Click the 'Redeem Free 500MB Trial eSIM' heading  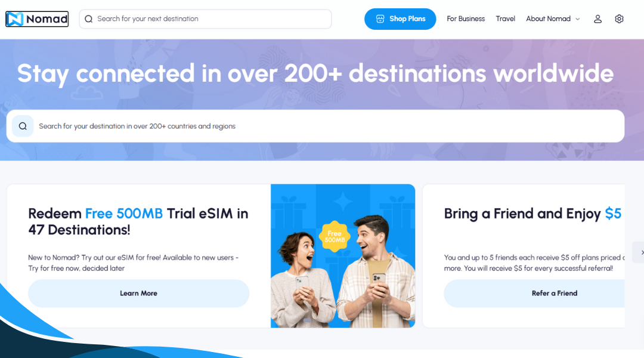point(138,221)
